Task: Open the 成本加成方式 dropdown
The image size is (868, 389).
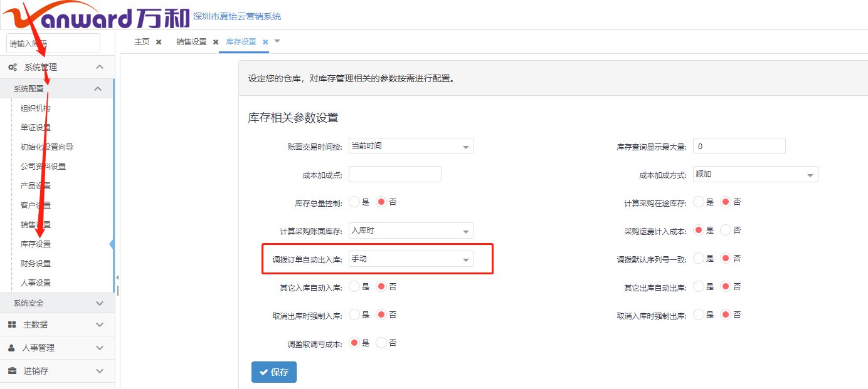Action: coord(755,174)
